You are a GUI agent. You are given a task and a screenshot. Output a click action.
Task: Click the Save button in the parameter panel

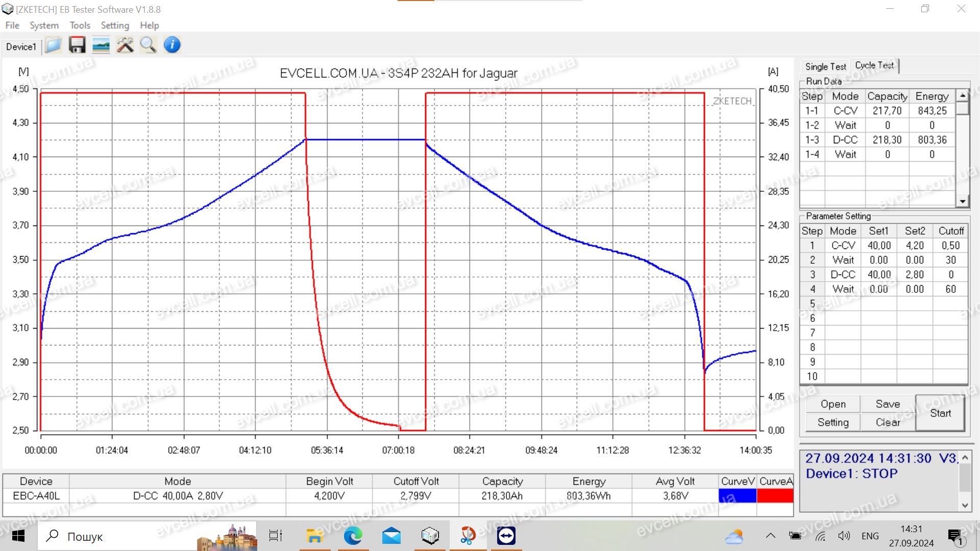(x=888, y=404)
